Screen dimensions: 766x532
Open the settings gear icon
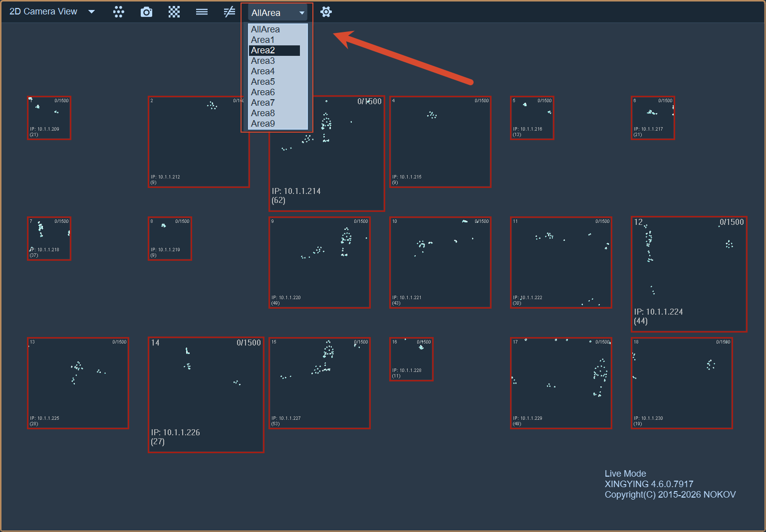coord(326,12)
